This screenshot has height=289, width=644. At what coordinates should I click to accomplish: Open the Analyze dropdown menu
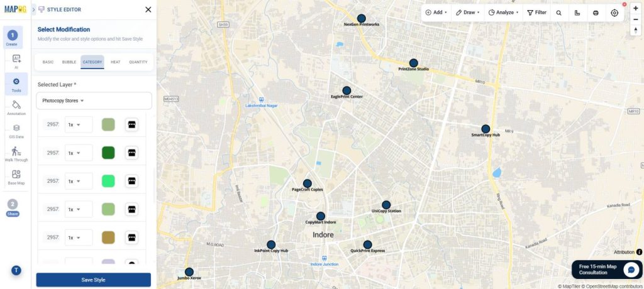503,13
